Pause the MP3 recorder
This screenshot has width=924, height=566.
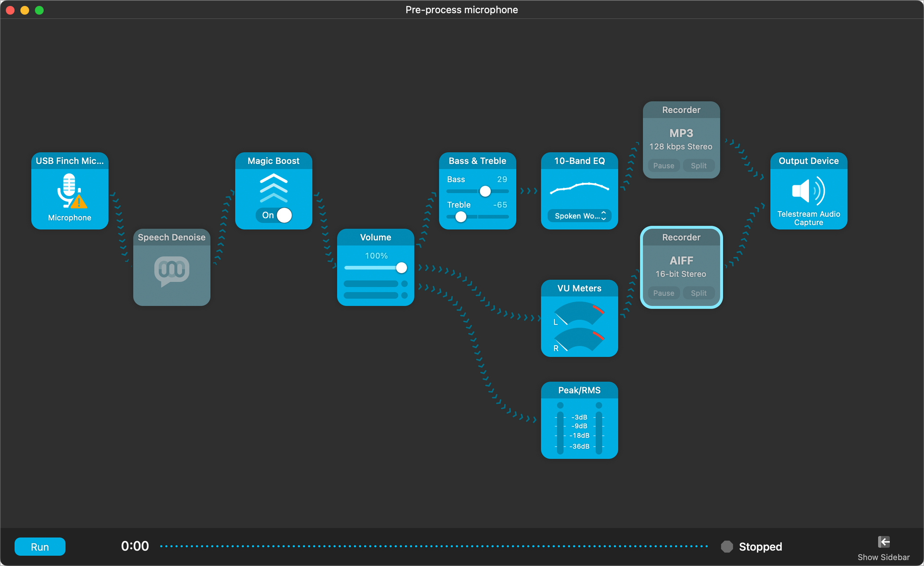[x=663, y=165]
